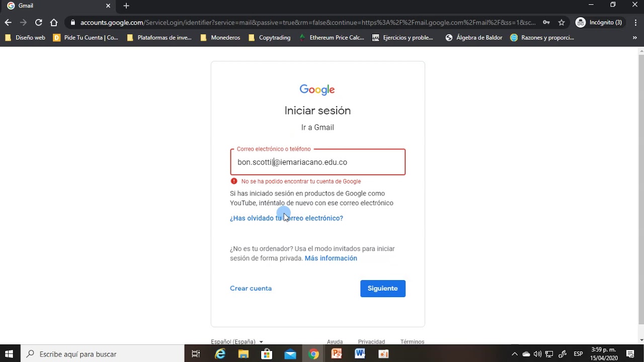This screenshot has width=644, height=362.
Task: Open the Windows notification center icon
Action: (x=630, y=354)
